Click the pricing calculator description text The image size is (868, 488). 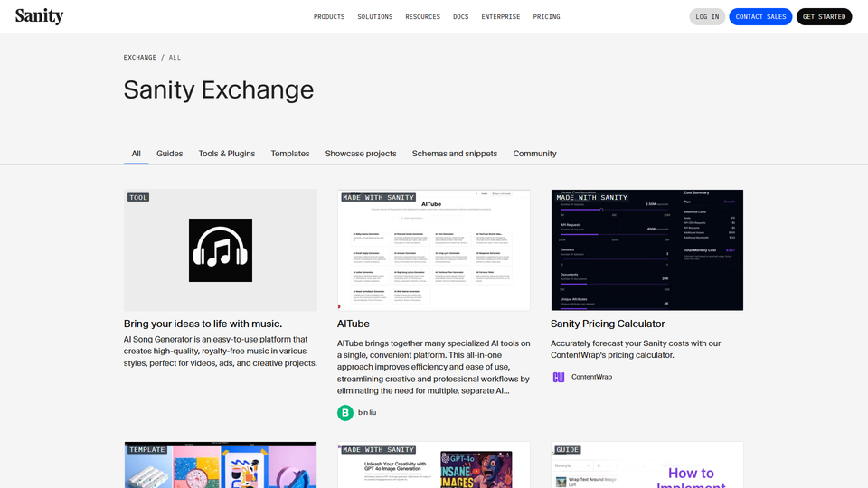click(636, 349)
